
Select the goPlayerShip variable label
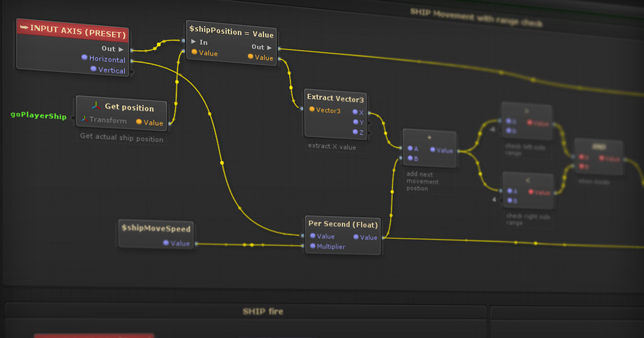pyautogui.click(x=38, y=115)
